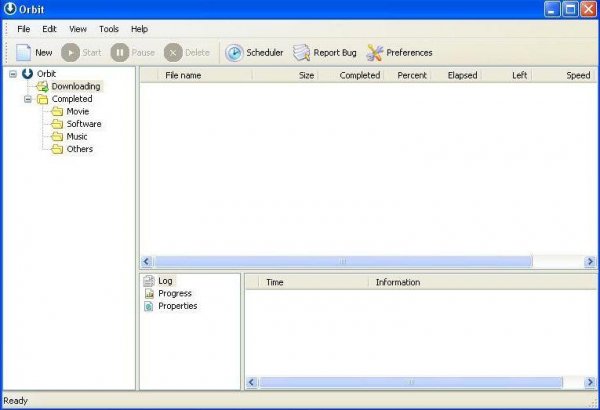The width and height of the screenshot is (600, 410).
Task: Click the New download document icon
Action: pos(23,52)
